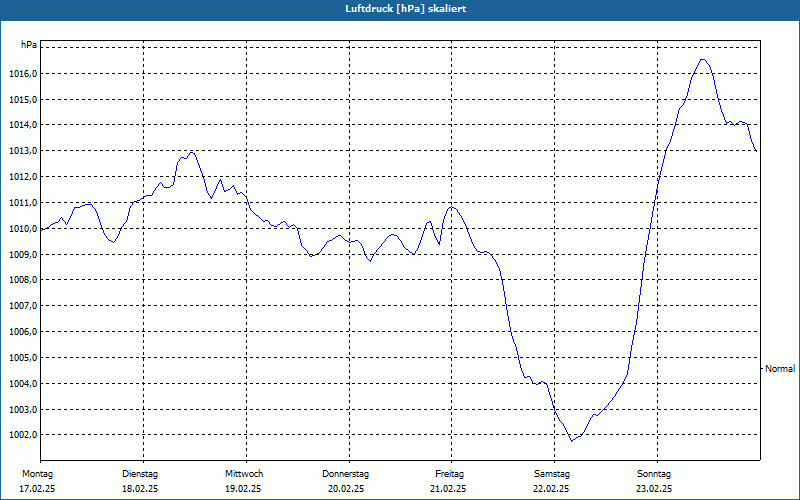This screenshot has width=800, height=500.
Task: Click the 'Dienstag' day label
Action: click(x=140, y=474)
